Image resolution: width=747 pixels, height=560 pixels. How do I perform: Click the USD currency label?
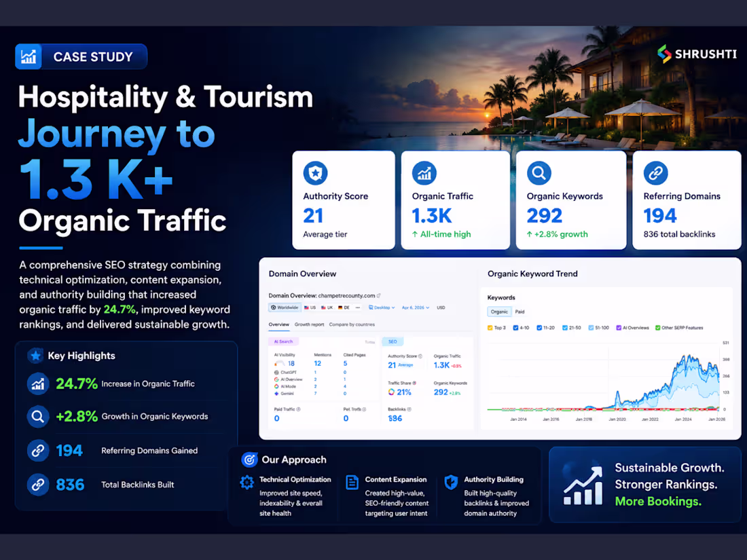tap(441, 307)
